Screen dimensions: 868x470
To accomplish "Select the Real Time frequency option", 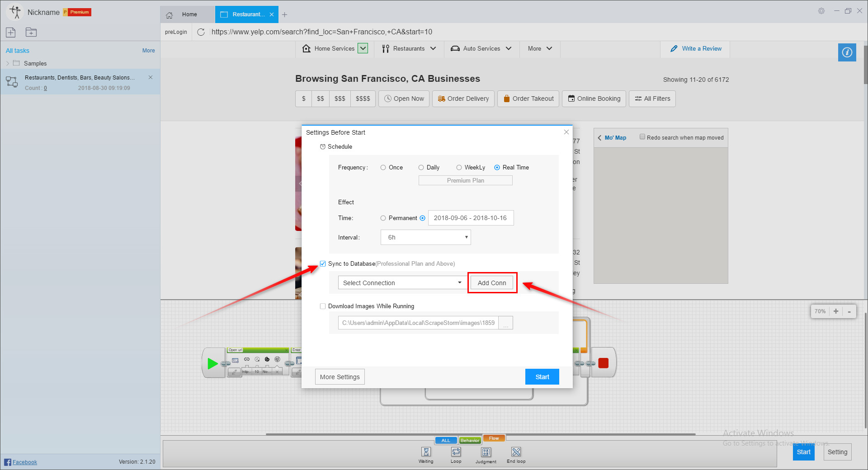I will click(x=497, y=167).
